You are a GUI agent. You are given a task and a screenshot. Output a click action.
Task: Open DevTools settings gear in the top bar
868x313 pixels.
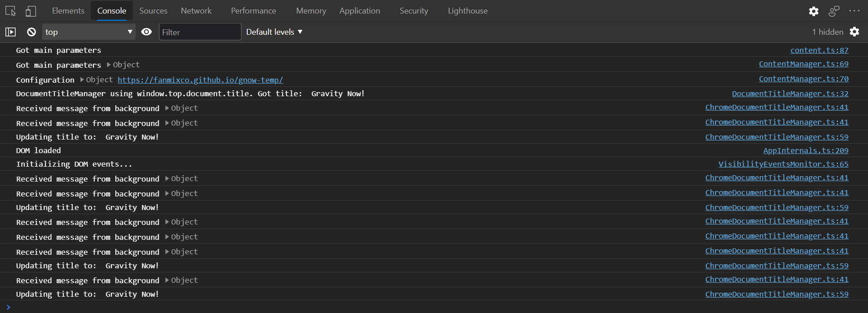813,11
